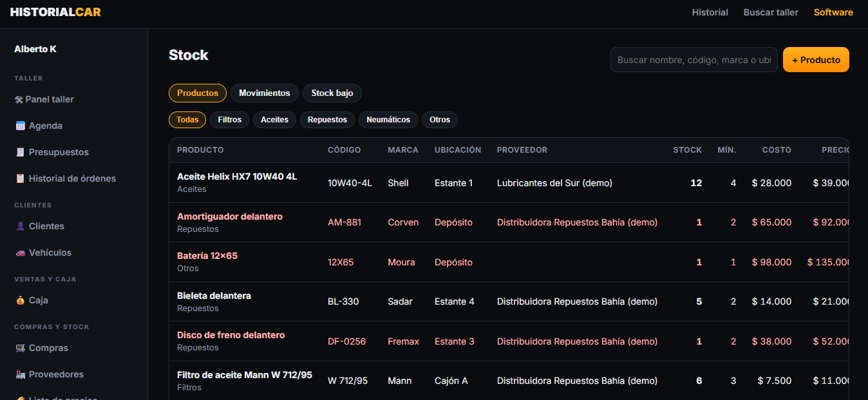The width and height of the screenshot is (868, 400).
Task: Select the Bieleta delantera product name
Action: click(214, 296)
